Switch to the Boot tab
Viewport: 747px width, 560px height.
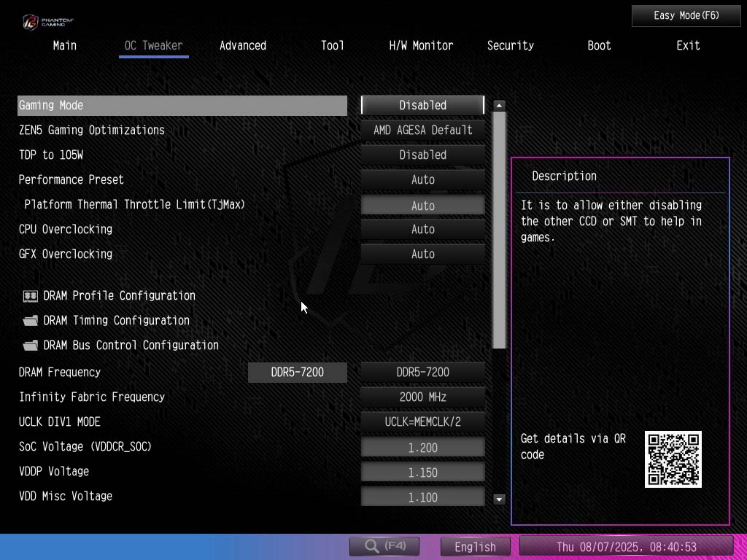tap(598, 45)
